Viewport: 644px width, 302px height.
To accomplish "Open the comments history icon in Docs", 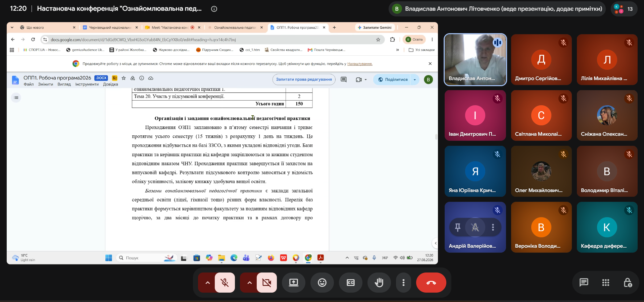I will pos(344,79).
